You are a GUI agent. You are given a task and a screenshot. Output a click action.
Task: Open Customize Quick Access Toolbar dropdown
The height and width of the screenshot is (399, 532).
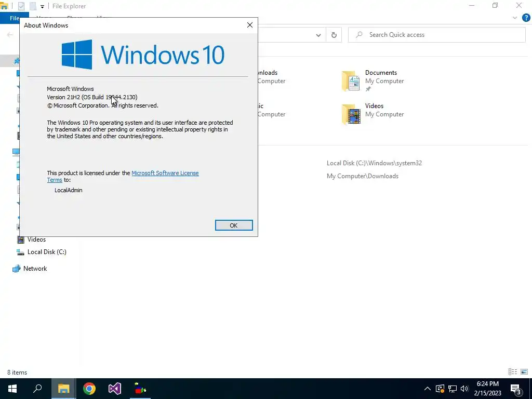click(x=42, y=6)
